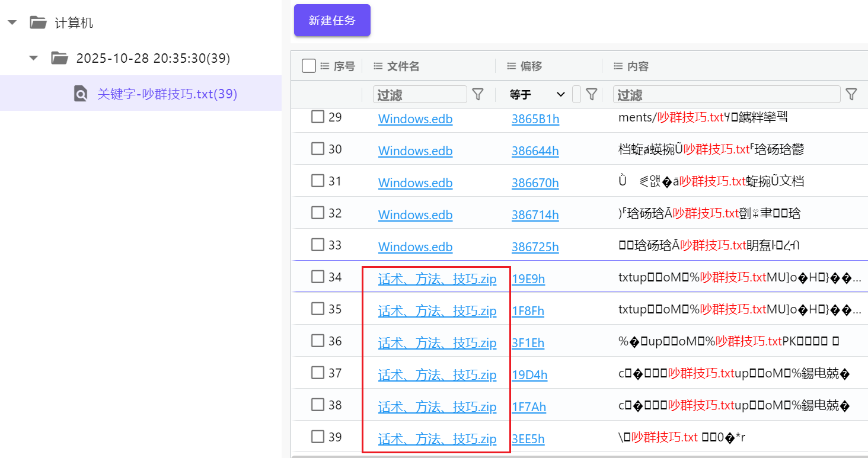Open the 文件名 column menu icon
The height and width of the screenshot is (458, 868).
coord(378,66)
